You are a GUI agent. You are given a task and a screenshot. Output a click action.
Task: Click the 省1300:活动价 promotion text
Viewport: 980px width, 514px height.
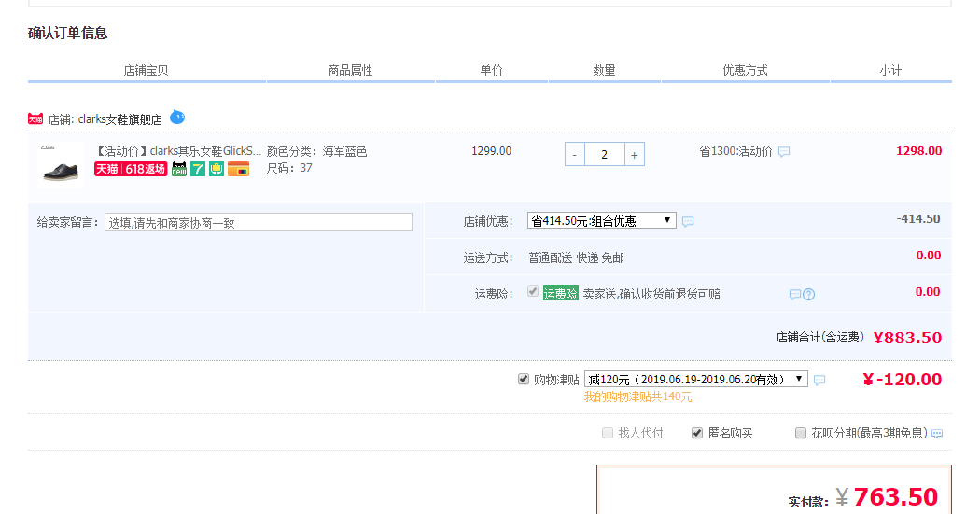(735, 151)
